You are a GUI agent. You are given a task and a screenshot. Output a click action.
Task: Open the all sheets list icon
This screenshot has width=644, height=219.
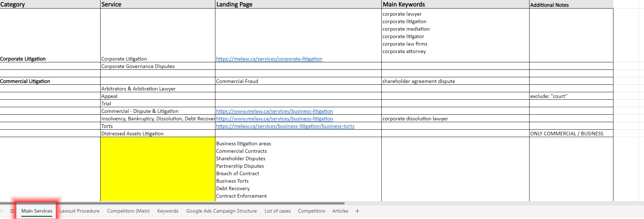(x=12, y=211)
